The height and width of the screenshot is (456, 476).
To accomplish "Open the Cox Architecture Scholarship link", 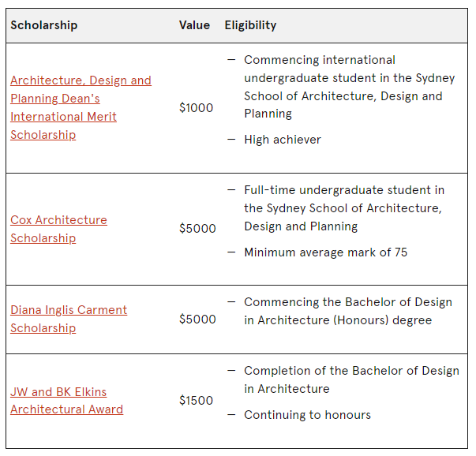I will coord(58,229).
